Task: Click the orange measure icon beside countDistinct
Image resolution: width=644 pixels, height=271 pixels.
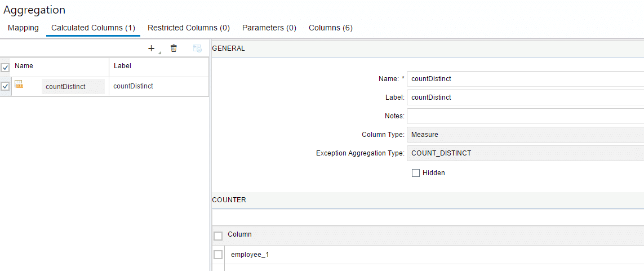Action: [19, 85]
